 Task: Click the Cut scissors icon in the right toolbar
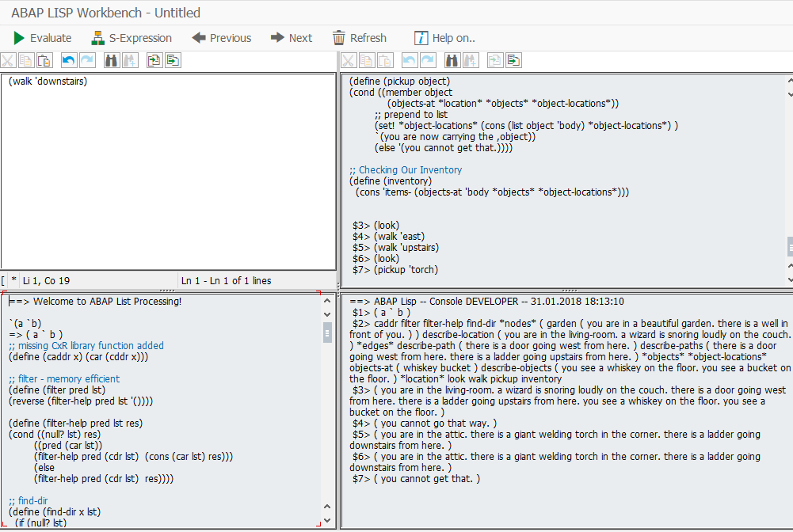coord(349,60)
